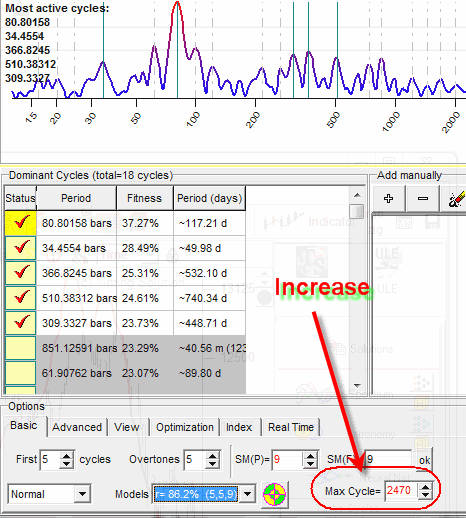Screen dimensions: 466x518
Task: Click the ok button beside SM(F)
Action: pos(424,460)
